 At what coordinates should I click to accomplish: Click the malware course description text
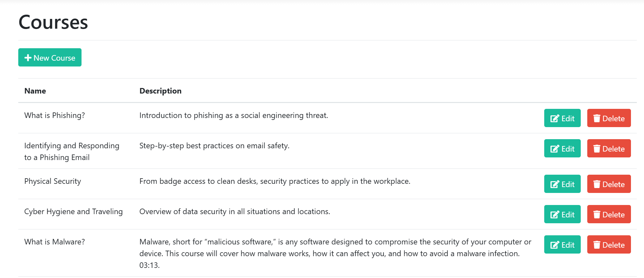[x=329, y=253]
